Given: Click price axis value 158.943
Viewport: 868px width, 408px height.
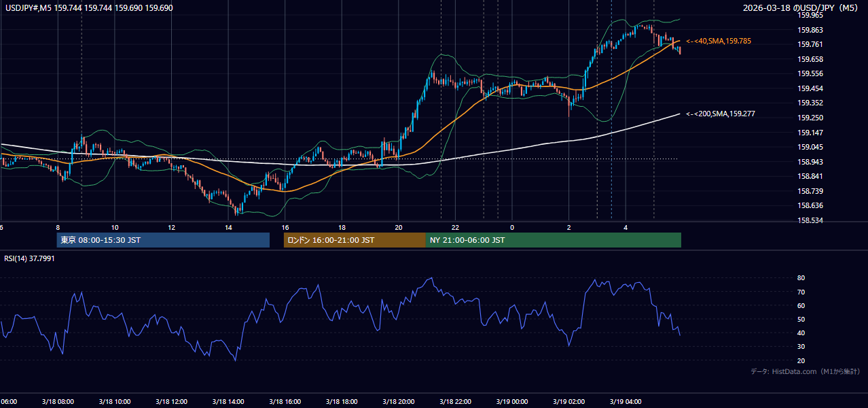Looking at the screenshot, I should click(x=810, y=162).
